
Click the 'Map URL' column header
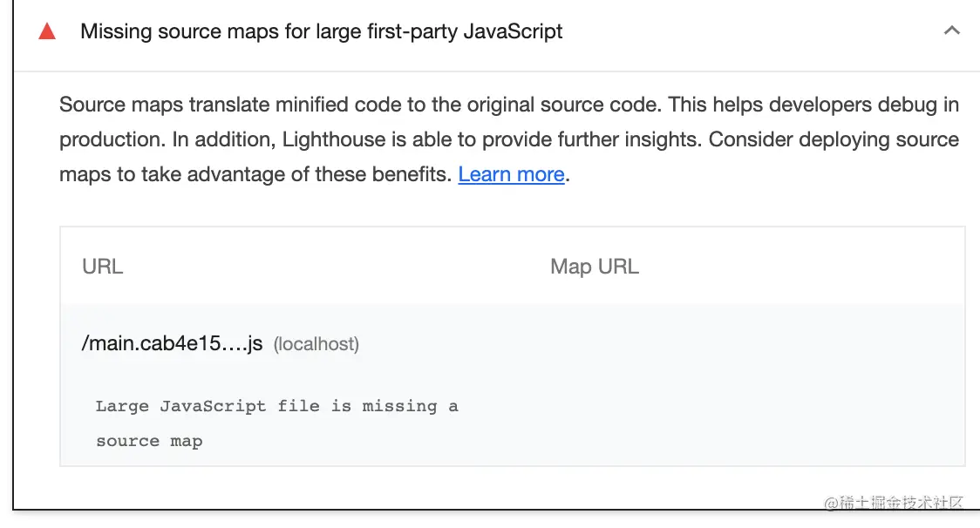click(595, 267)
